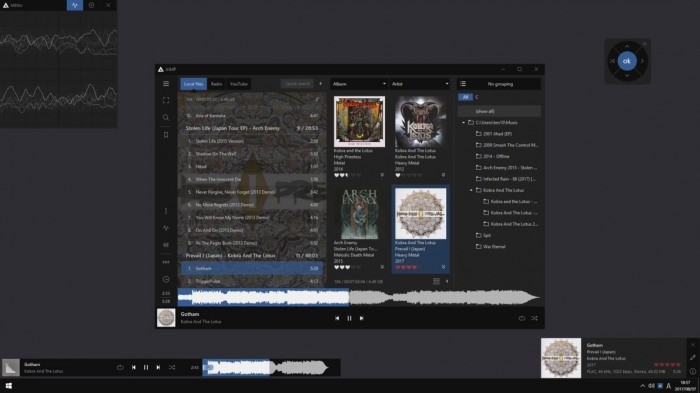The image size is (700, 393).
Task: Open the Artist grouping dropdown
Action: pos(420,84)
